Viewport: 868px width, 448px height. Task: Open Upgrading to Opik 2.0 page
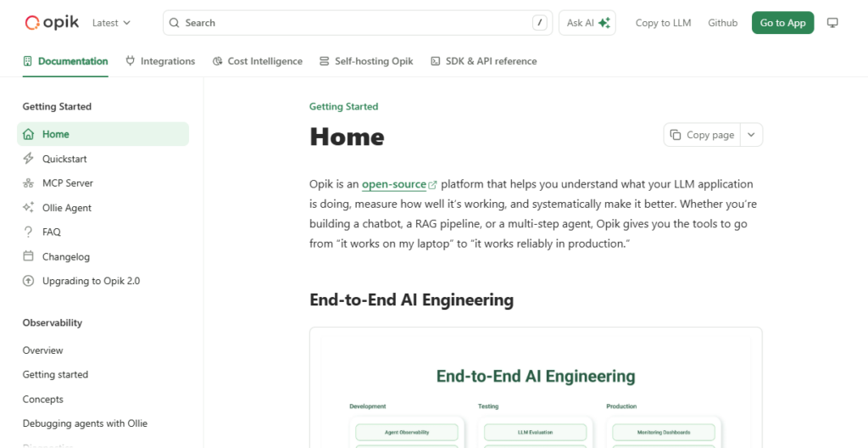[103, 281]
